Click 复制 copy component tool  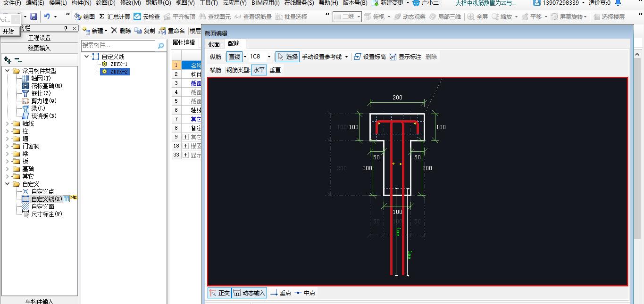145,31
